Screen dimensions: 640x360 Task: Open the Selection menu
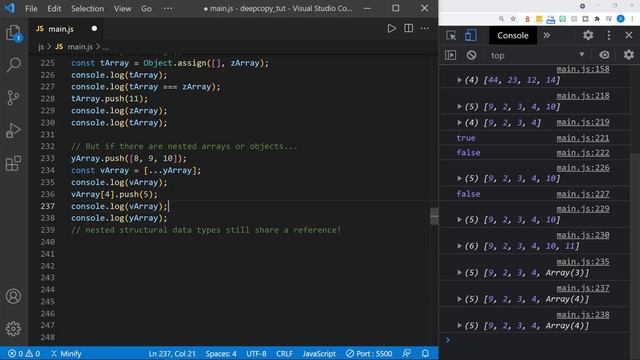(x=87, y=8)
